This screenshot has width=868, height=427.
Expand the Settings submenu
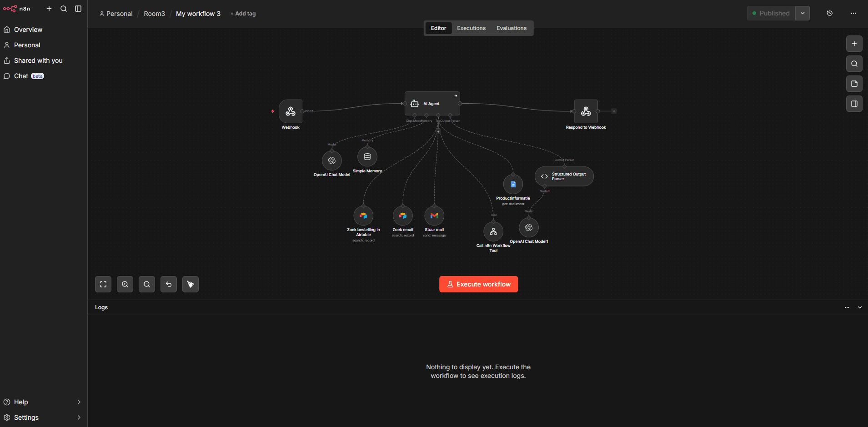click(x=79, y=417)
